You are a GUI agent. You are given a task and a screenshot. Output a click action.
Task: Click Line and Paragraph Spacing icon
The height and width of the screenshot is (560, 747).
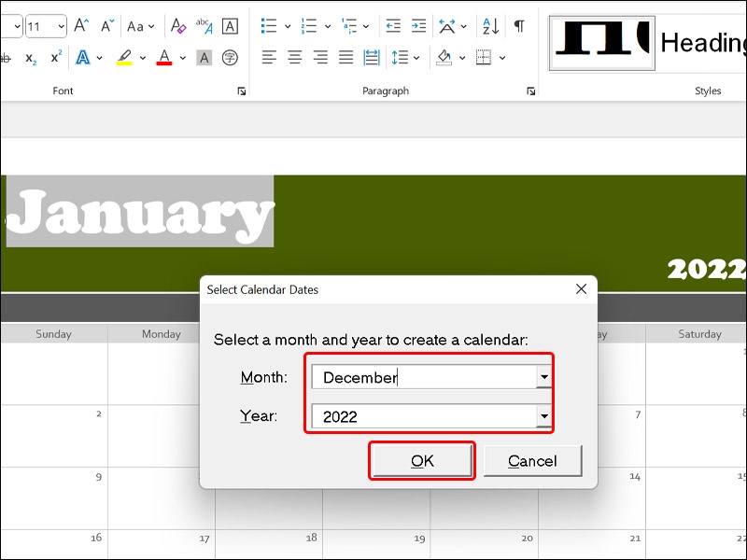(400, 58)
